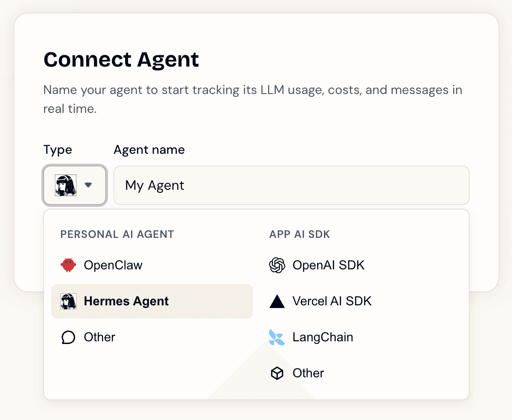Click the cube icon under App AI SDK
The height and width of the screenshot is (420, 512).
pyautogui.click(x=278, y=373)
